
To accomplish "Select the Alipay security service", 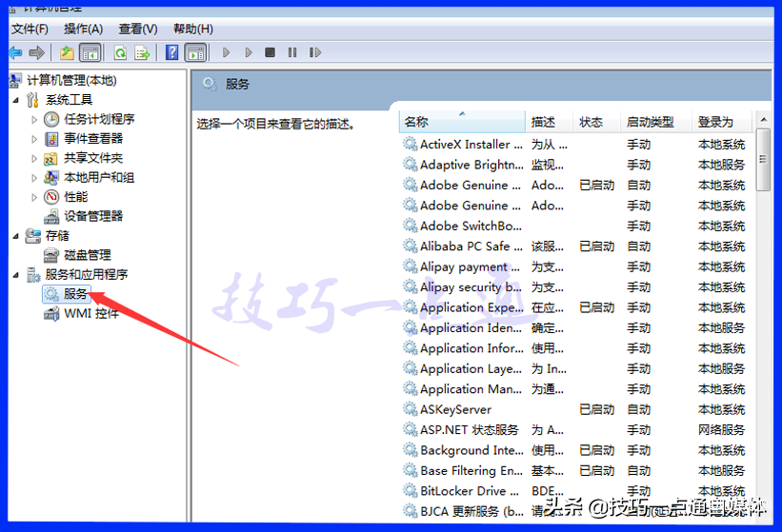I will [573, 287].
